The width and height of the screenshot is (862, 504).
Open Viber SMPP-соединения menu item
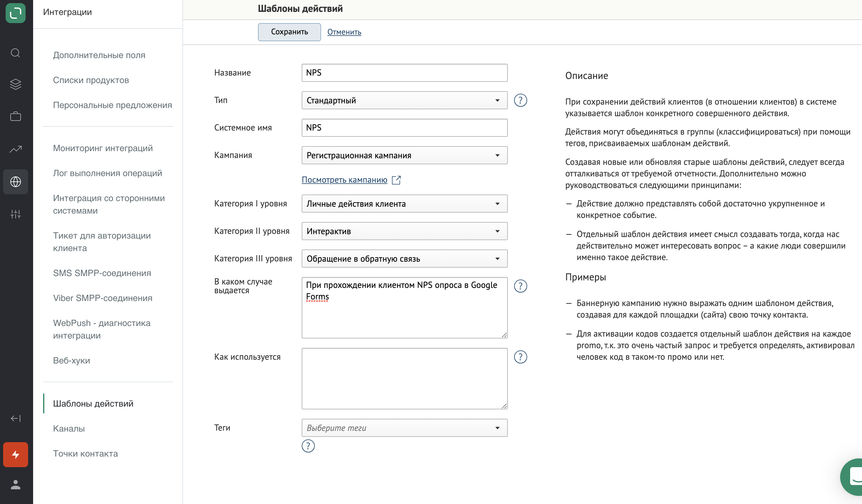(x=103, y=298)
